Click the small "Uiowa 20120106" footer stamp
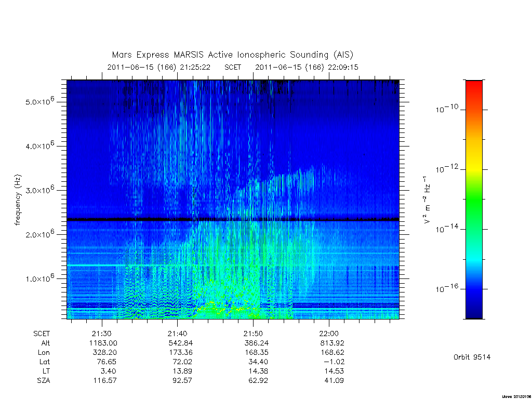 click(516, 396)
